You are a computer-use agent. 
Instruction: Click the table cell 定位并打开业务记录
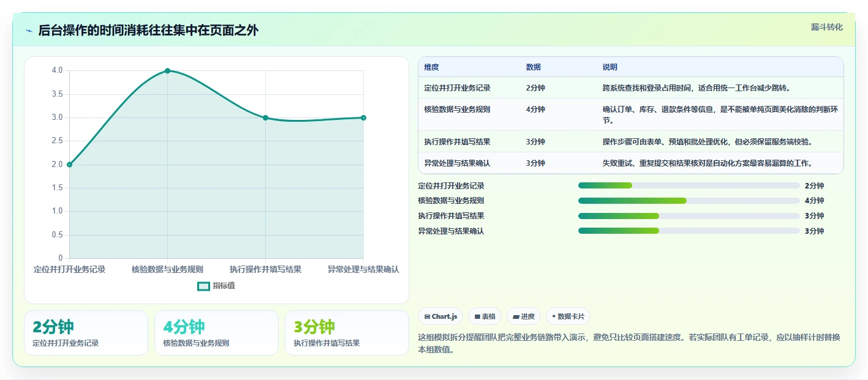(457, 88)
